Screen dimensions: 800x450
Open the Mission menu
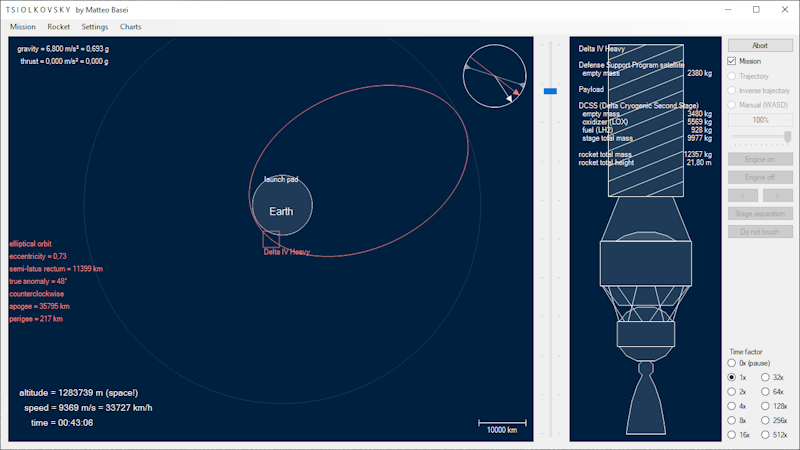(22, 27)
